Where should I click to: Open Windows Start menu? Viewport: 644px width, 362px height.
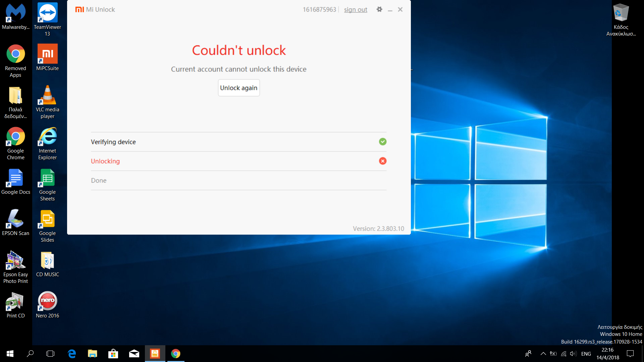tap(10, 354)
